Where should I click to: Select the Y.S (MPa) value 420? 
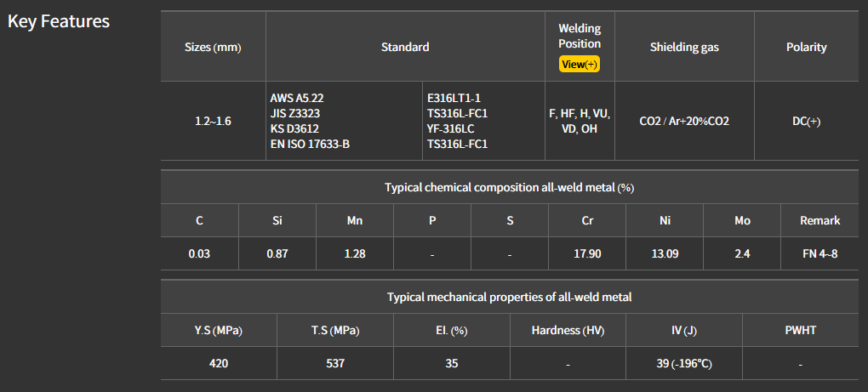point(219,363)
